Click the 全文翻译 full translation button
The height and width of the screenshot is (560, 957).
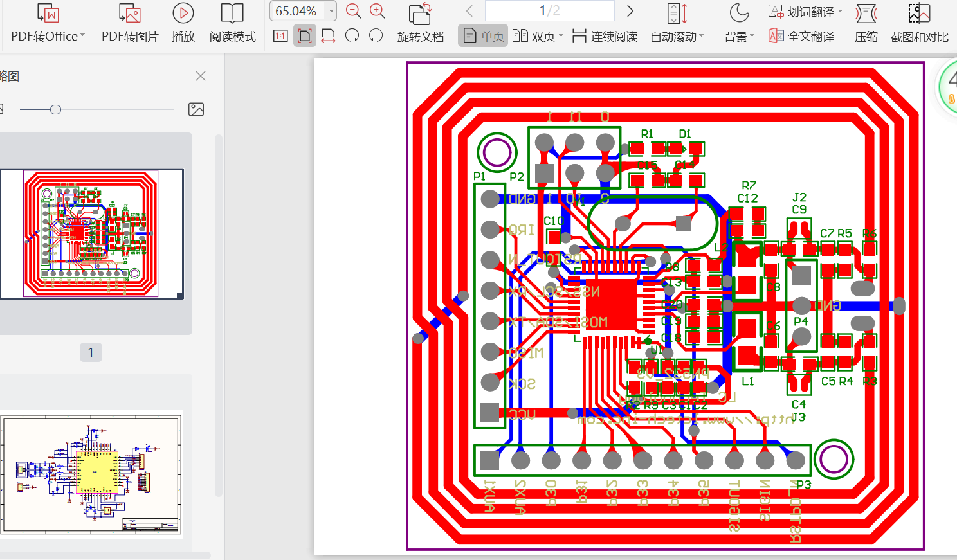[802, 36]
